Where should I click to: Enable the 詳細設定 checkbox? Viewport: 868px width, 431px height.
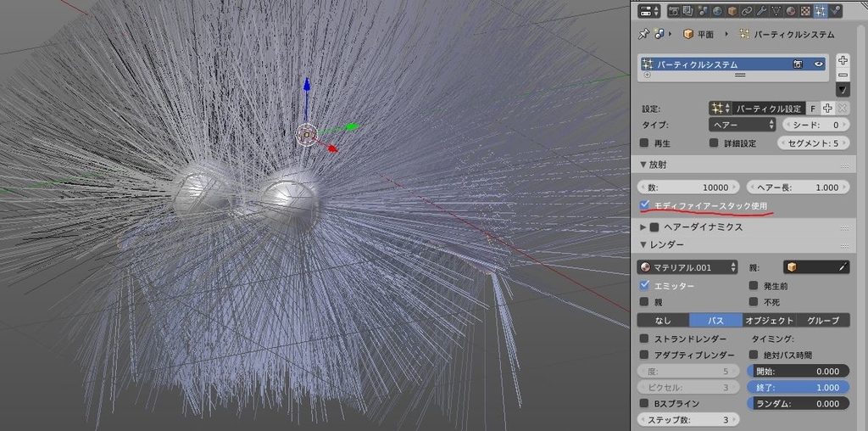tap(714, 143)
